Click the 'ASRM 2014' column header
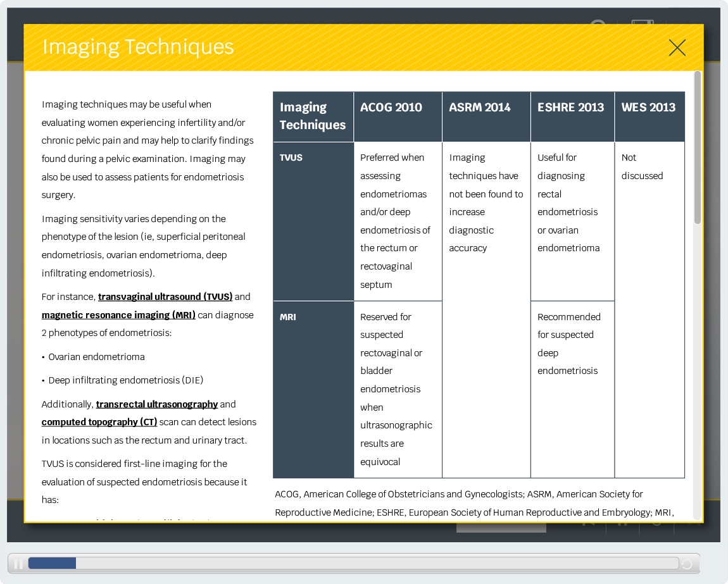The width and height of the screenshot is (728, 584). 486,116
